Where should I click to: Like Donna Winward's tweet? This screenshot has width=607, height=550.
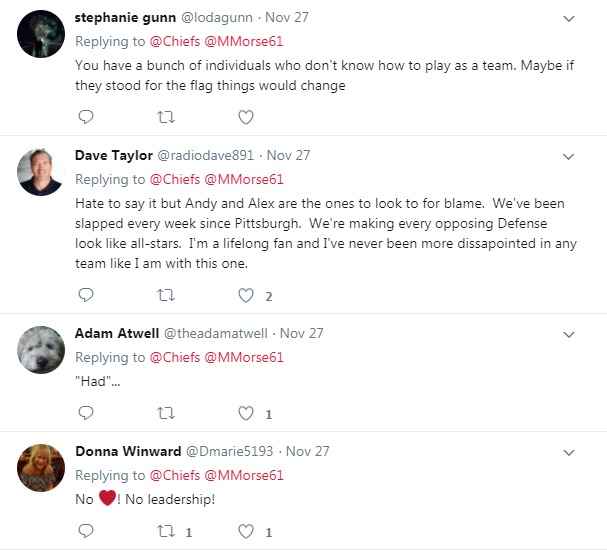coord(246,530)
